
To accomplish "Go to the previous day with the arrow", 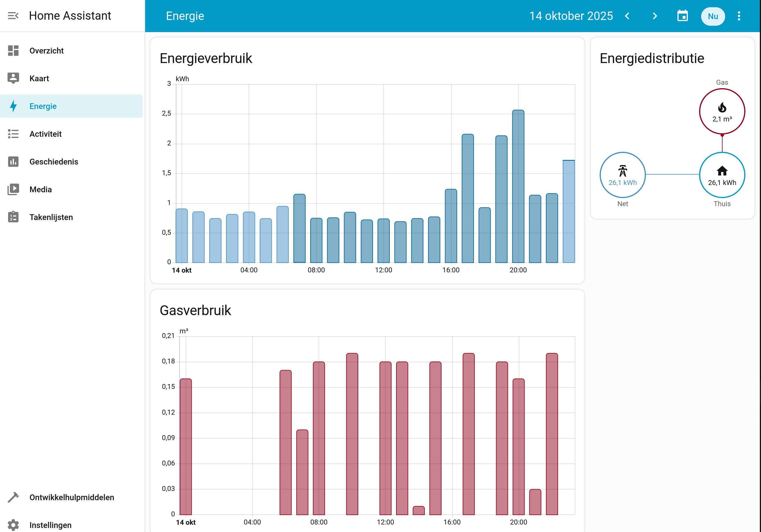I will click(627, 16).
